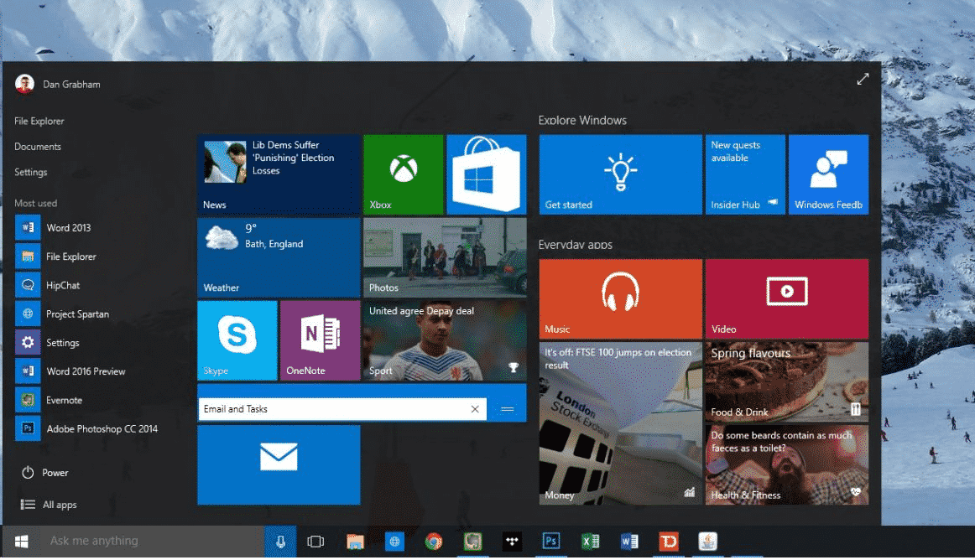Open the News tile about Lib Dems
Viewport: 975px width, 560px height.
click(x=279, y=174)
